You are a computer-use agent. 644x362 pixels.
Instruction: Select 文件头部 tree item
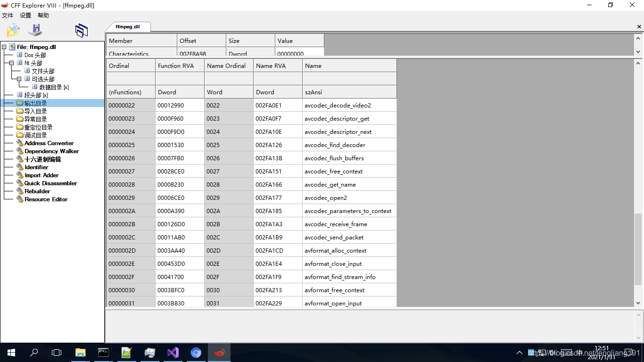(43, 71)
